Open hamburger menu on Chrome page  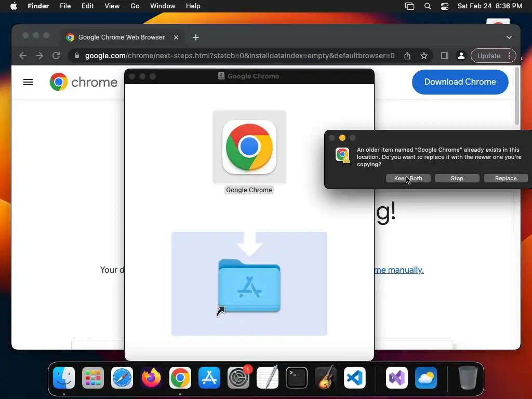[28, 82]
